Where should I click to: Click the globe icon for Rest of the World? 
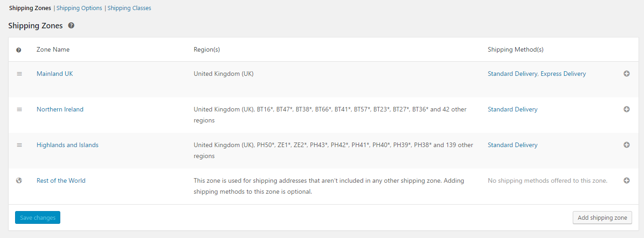point(19,180)
